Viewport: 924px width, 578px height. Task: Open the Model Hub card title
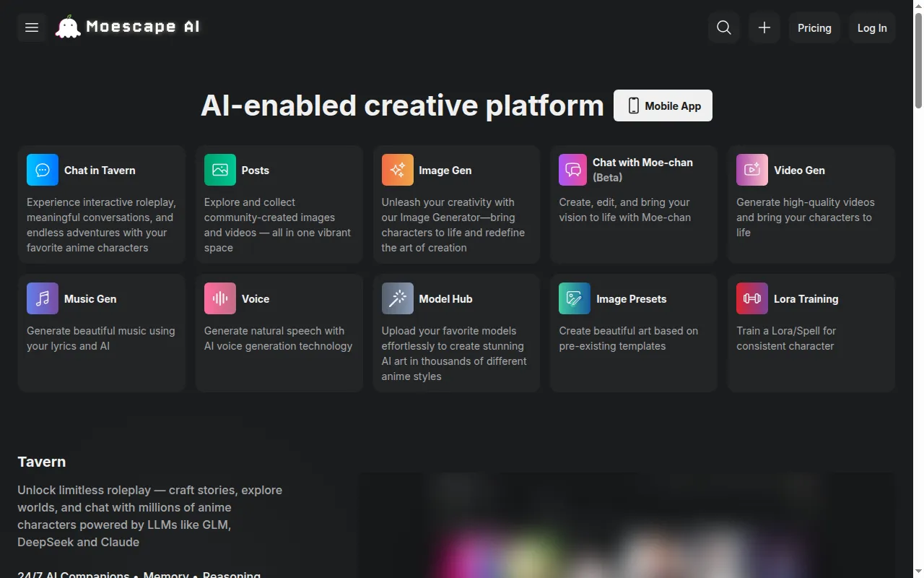[445, 299]
